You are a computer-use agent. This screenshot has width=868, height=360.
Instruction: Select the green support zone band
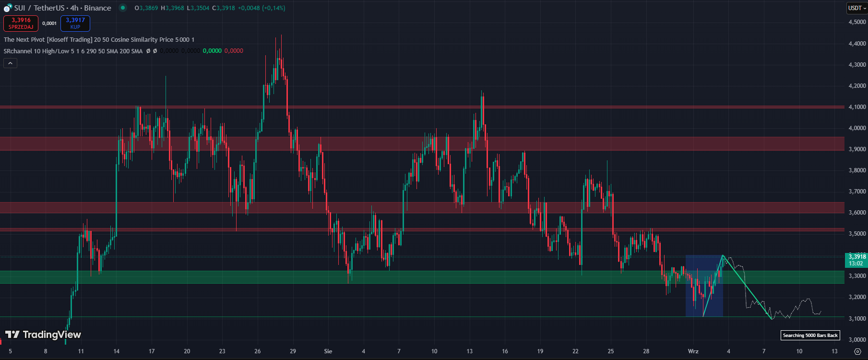[336, 277]
